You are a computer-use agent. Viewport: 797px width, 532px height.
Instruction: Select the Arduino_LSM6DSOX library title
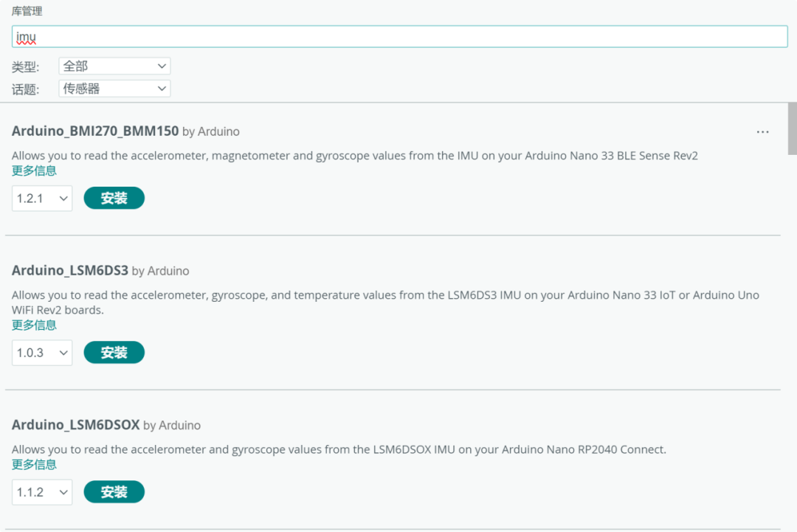[x=76, y=425]
